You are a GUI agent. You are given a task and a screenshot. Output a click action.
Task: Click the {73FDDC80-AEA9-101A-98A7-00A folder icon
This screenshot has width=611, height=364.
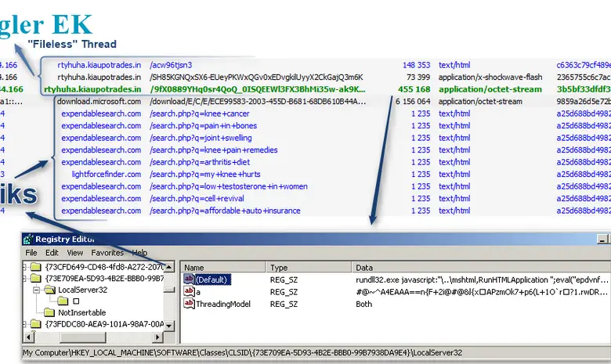coord(36,324)
